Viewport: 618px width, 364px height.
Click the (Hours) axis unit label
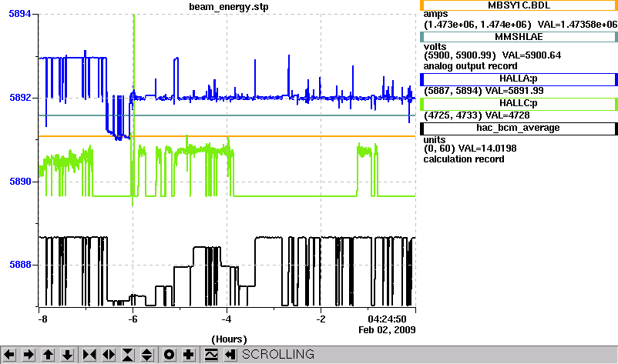click(229, 339)
